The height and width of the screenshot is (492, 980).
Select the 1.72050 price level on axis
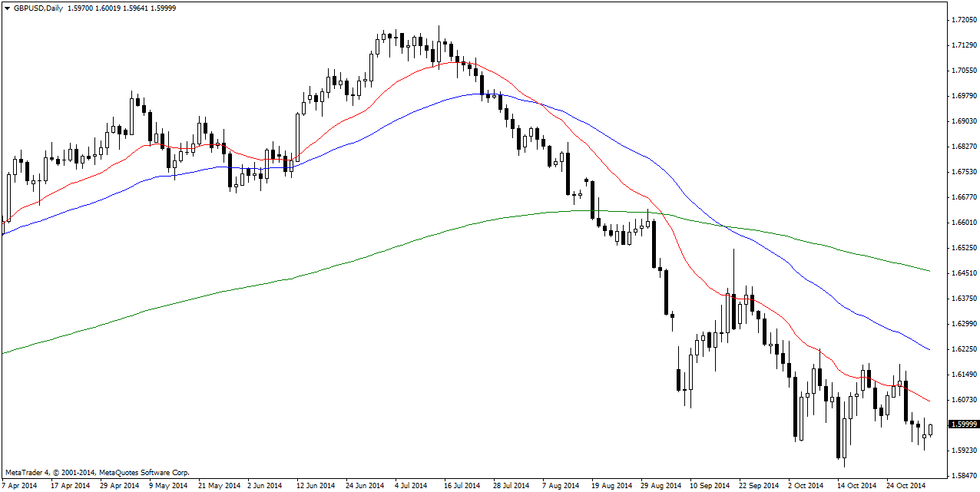point(963,19)
